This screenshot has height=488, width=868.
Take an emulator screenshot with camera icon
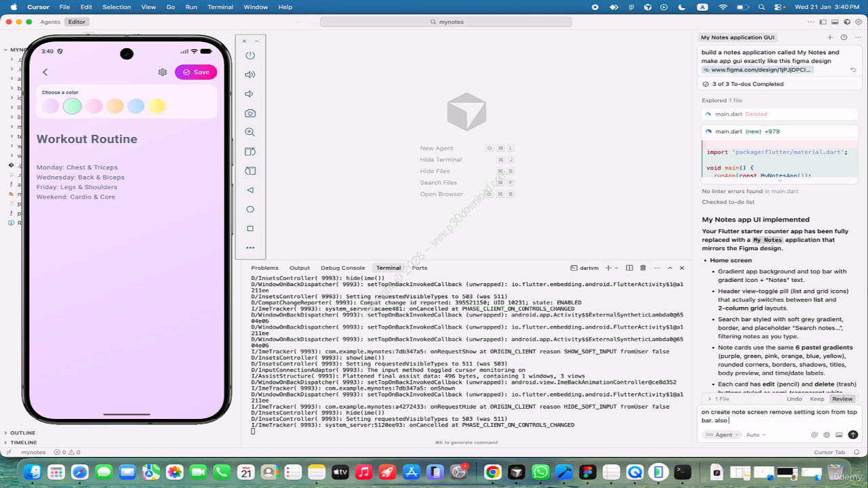tap(250, 113)
